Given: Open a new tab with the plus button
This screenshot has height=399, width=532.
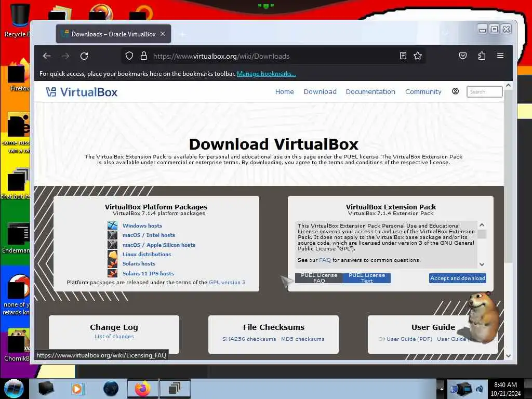Looking at the screenshot, I should coord(182,34).
